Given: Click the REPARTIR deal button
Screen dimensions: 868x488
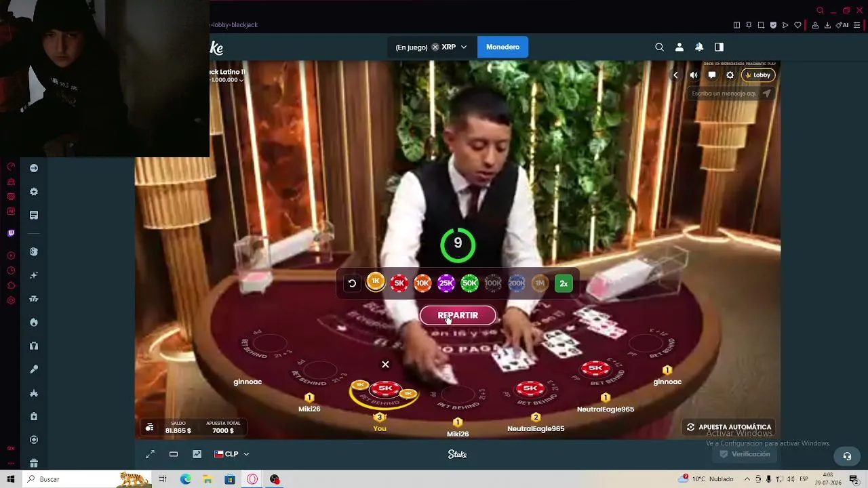Looking at the screenshot, I should [458, 315].
